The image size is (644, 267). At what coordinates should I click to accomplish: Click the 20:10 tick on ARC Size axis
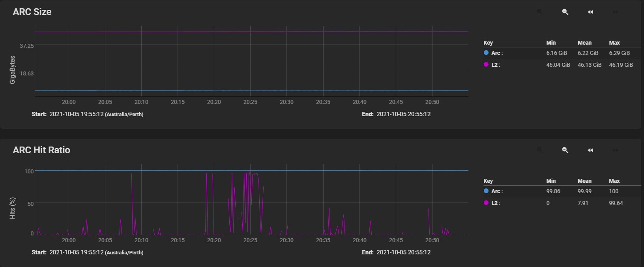pos(141,102)
